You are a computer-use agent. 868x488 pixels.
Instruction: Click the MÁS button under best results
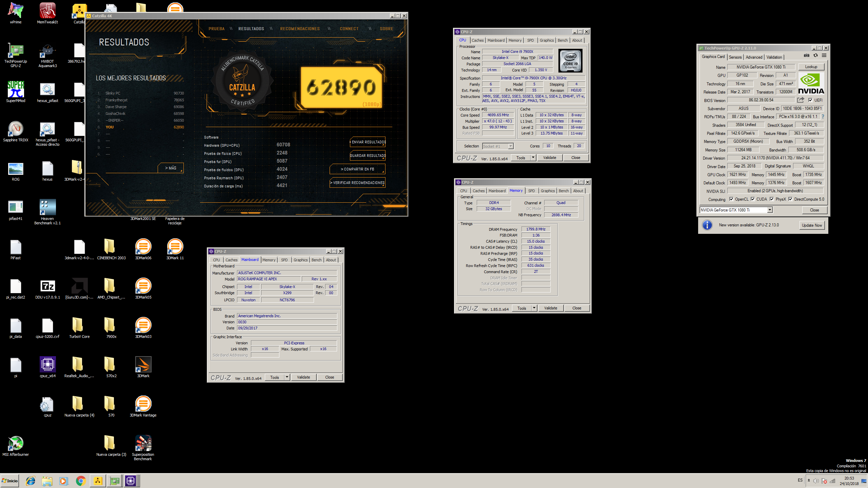pos(171,168)
